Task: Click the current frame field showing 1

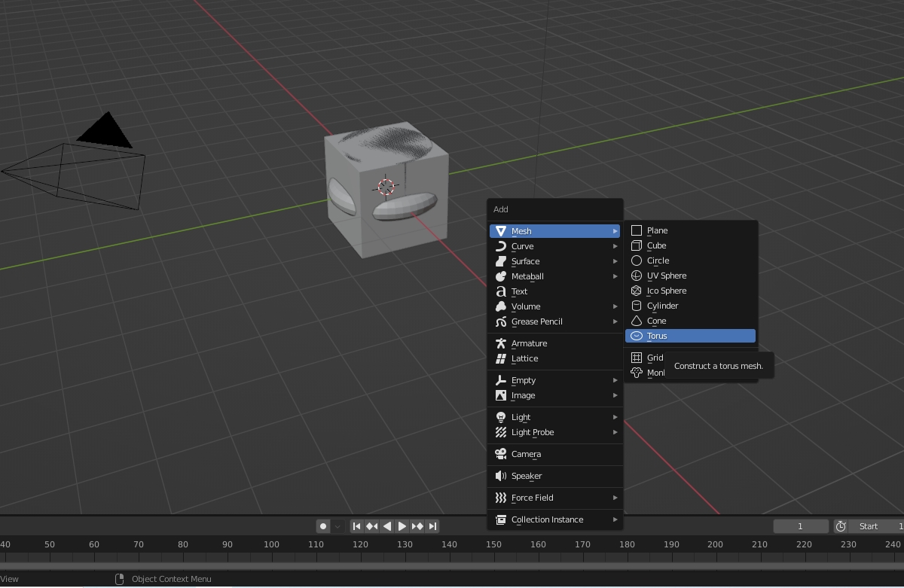Action: point(801,526)
